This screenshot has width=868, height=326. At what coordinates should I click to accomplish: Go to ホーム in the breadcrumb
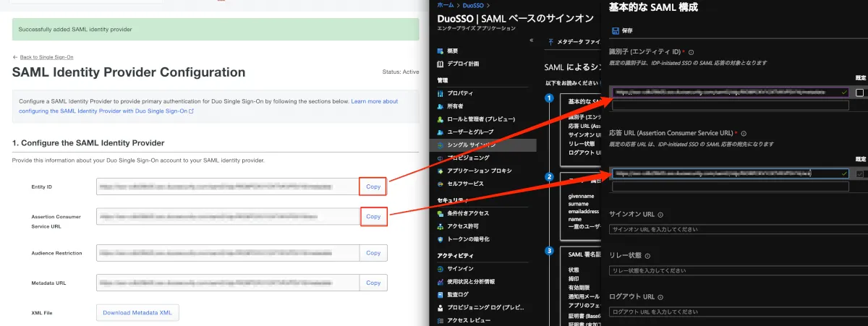(x=445, y=6)
